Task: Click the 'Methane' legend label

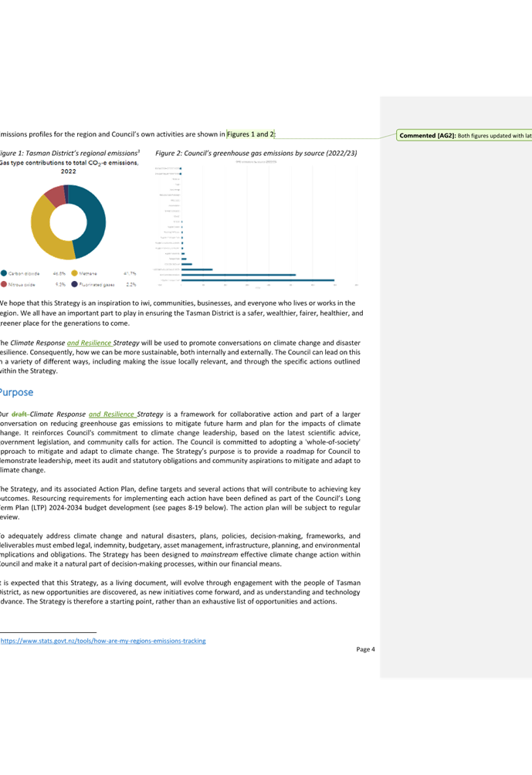Action: 88,273
